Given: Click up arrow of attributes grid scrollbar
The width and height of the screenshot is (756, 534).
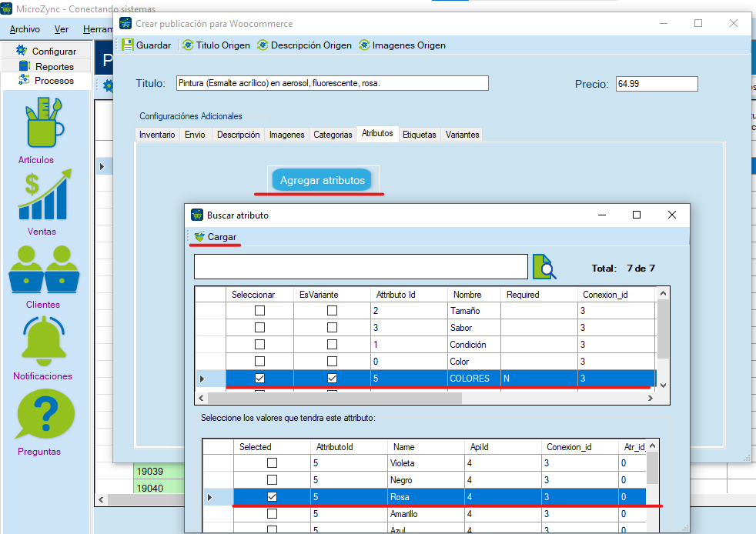Looking at the screenshot, I should click(663, 293).
